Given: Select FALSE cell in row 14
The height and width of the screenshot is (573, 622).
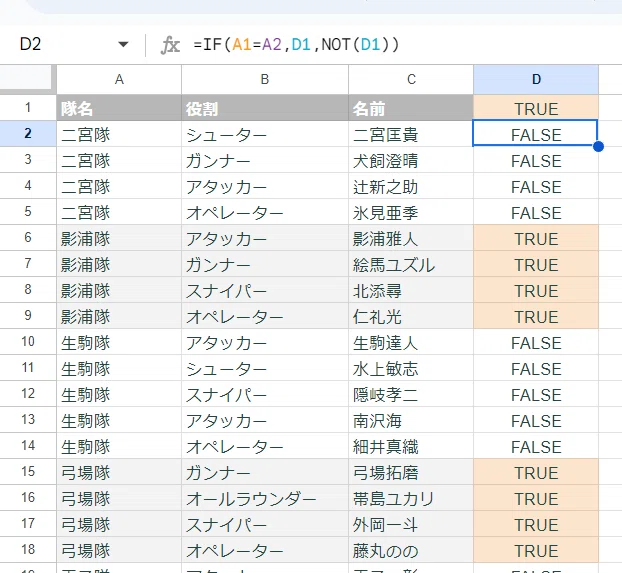Looking at the screenshot, I should 536,446.
